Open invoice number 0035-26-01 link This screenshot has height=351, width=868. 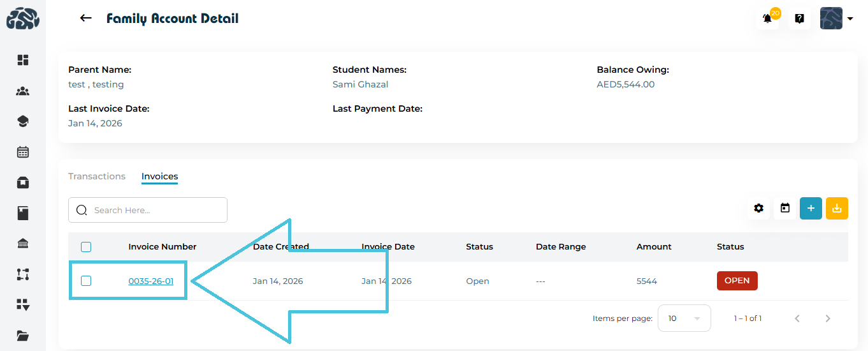(151, 281)
